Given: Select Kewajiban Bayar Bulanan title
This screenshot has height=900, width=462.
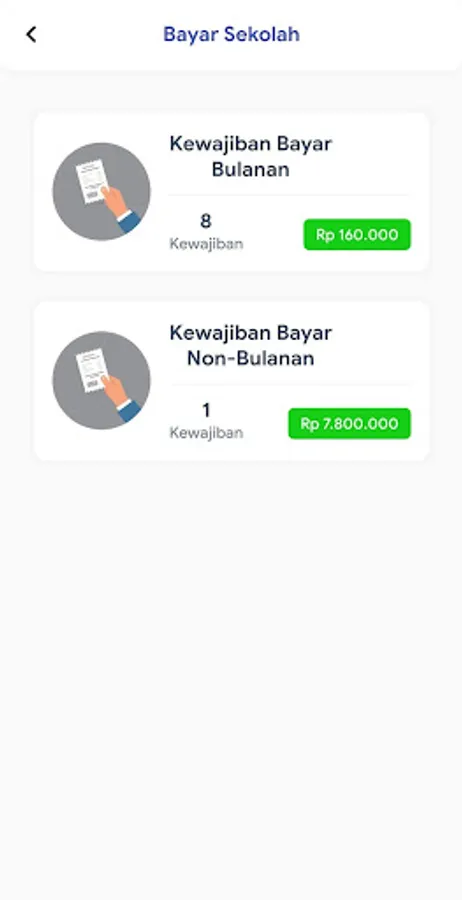Looking at the screenshot, I should click(x=251, y=156).
